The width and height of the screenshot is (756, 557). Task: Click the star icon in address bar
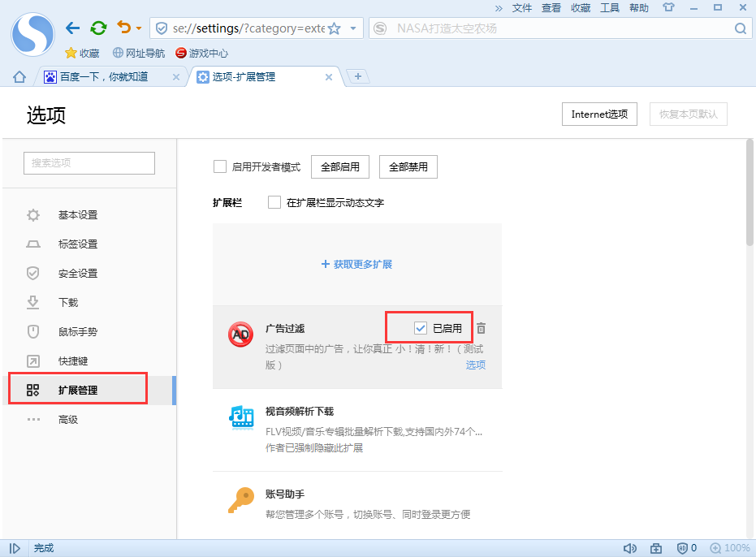coord(334,28)
